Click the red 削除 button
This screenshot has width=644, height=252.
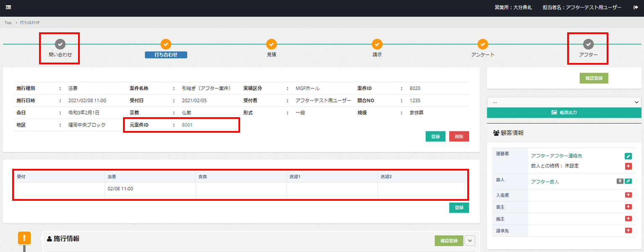[459, 136]
